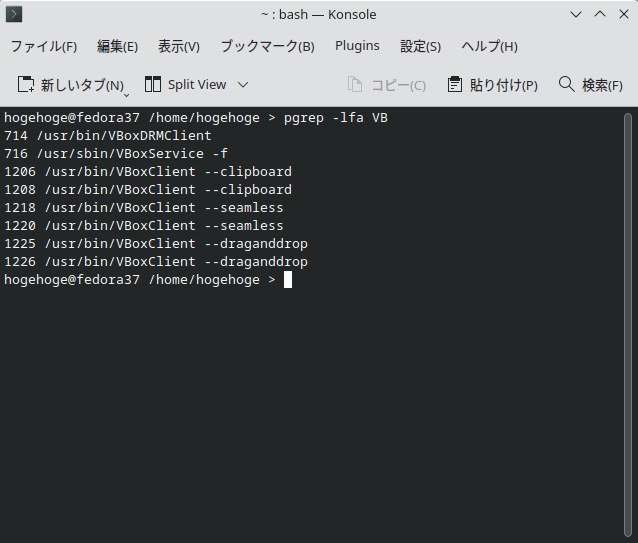Click the Konsole terminal icon in title bar
Screen dimensions: 638x543
[x=14, y=14]
